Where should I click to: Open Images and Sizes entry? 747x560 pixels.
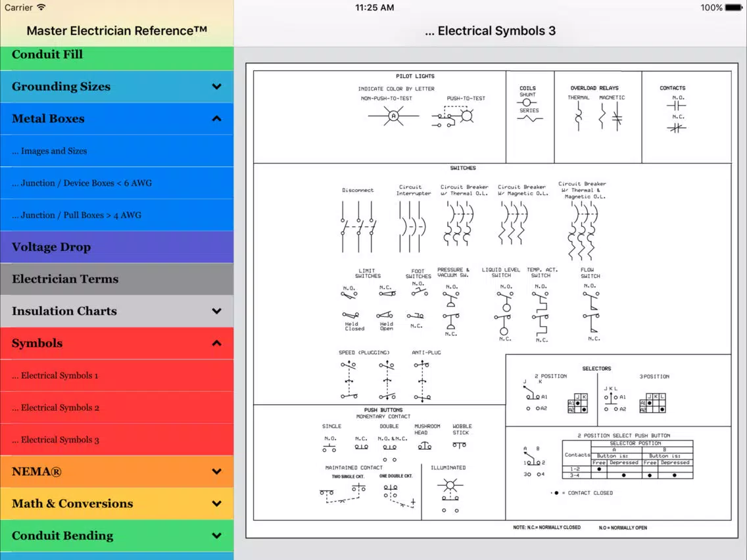(117, 151)
